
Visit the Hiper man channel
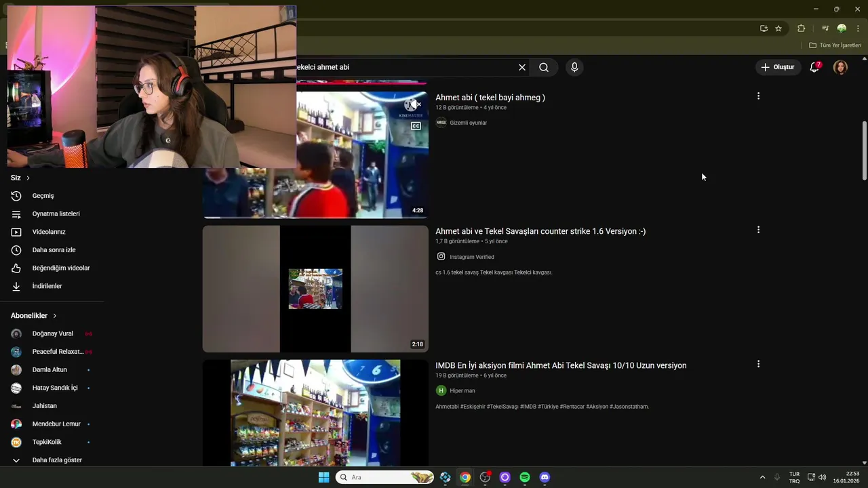tap(462, 390)
